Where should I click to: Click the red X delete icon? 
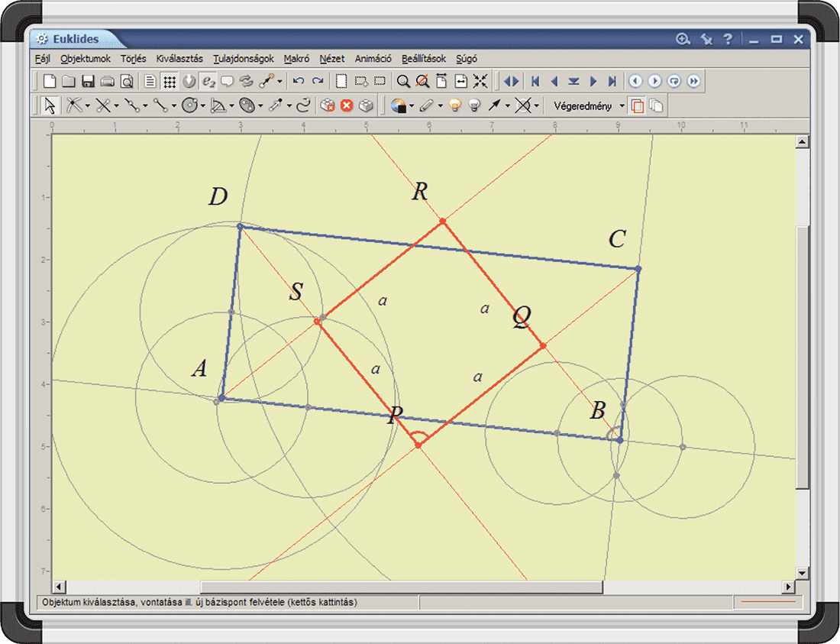click(x=346, y=106)
